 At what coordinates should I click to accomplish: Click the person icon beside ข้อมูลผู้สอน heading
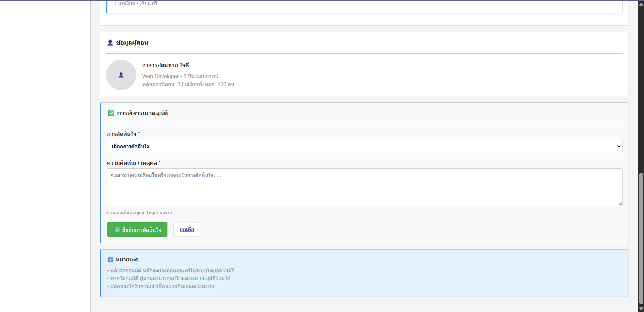[110, 43]
